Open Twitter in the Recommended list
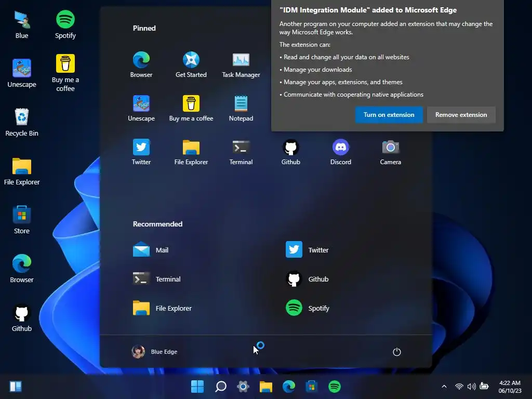 point(307,250)
